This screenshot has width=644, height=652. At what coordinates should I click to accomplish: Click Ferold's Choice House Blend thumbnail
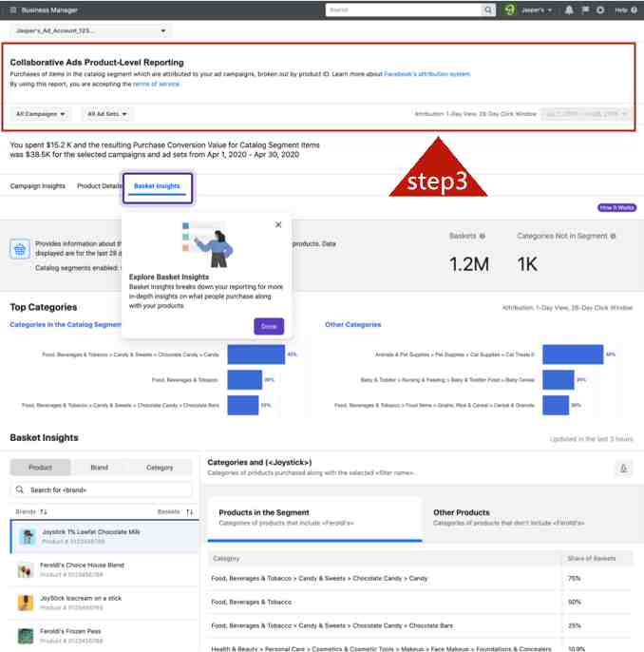(26, 569)
